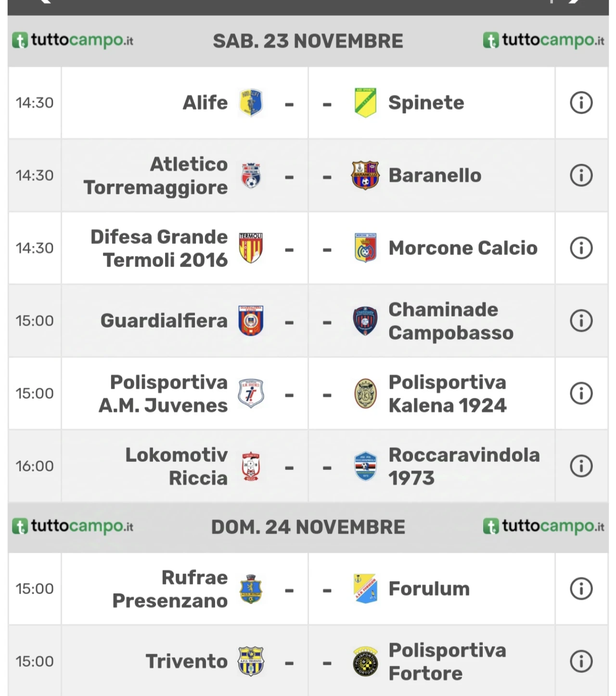
Task: Click the Baranello team crest
Action: pos(365,176)
